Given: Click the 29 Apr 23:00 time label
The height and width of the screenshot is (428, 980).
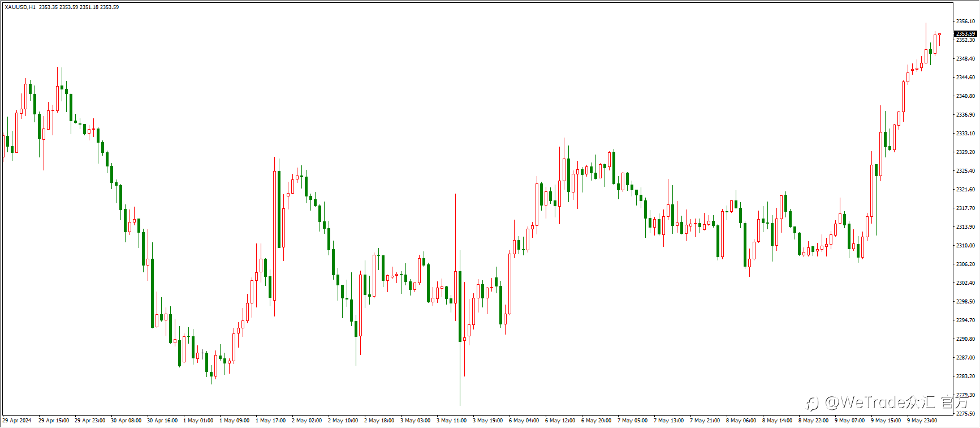Looking at the screenshot, I should pos(90,421).
